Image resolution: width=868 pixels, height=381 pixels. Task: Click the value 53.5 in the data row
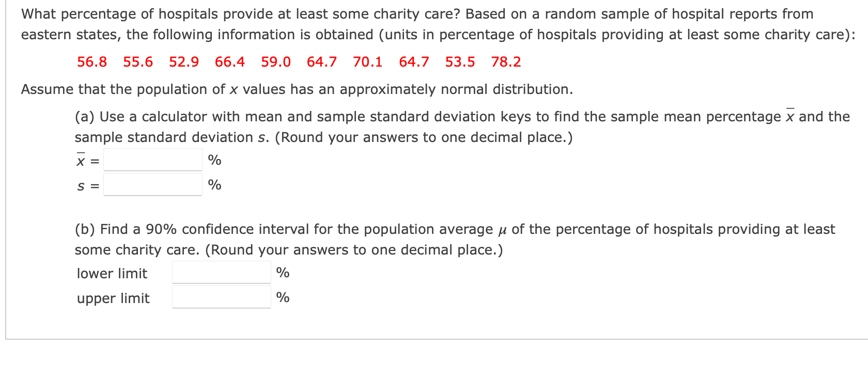(x=460, y=61)
